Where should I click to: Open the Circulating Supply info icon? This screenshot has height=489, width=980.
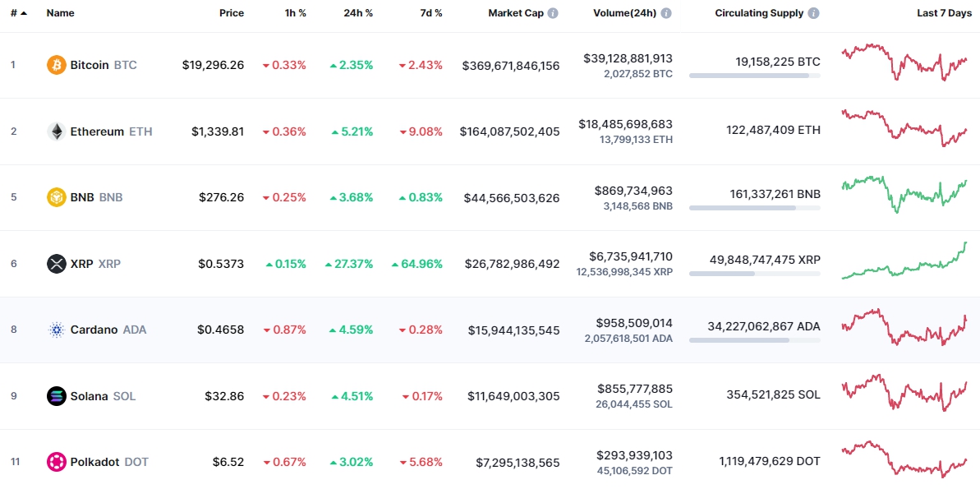(x=813, y=13)
